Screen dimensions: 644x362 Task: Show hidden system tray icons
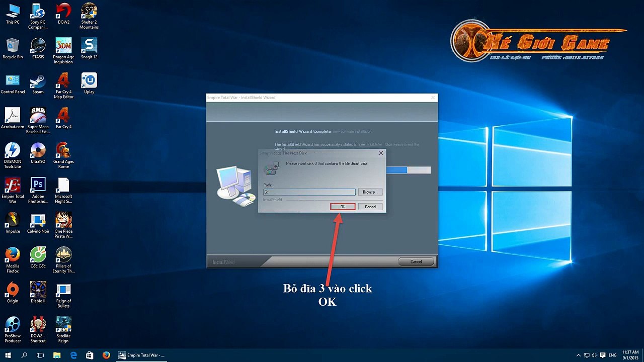(x=579, y=355)
